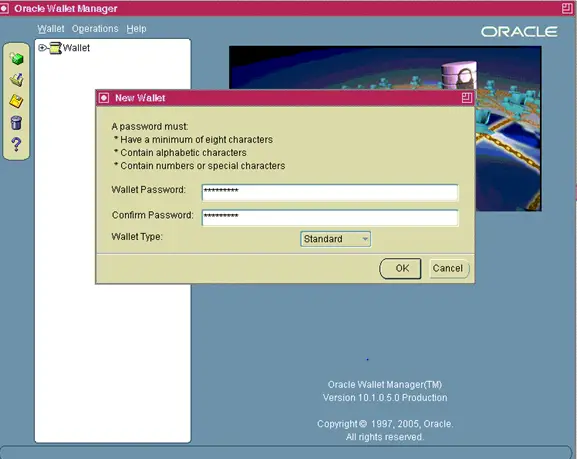Expand the Wallet tree node
577x459 pixels.
click(x=42, y=47)
